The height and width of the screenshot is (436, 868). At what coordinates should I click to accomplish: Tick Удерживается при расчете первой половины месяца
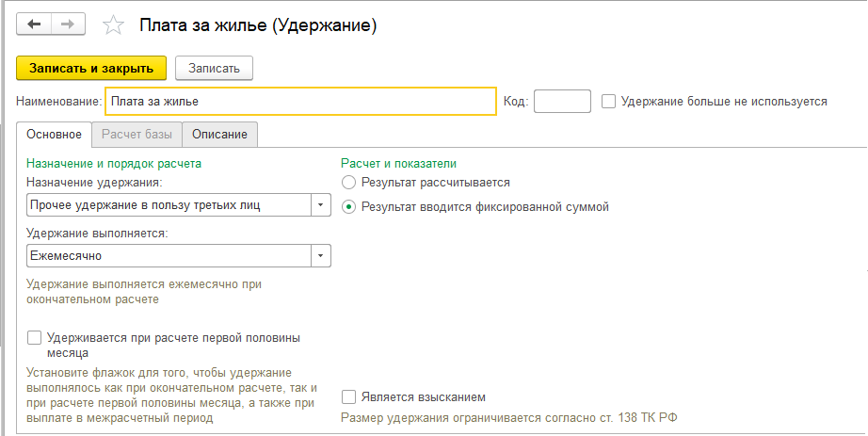[x=34, y=337]
